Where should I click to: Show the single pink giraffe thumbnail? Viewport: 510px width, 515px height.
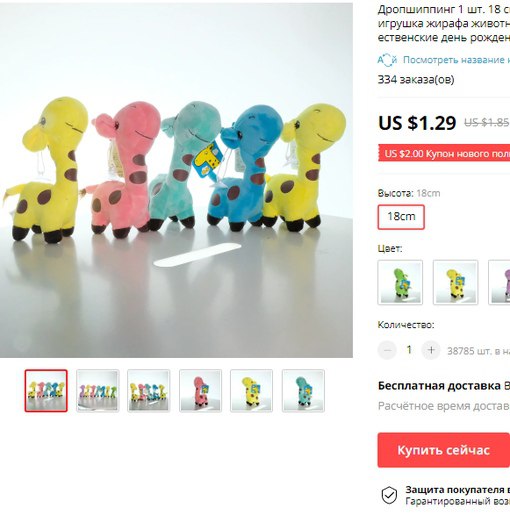pos(200,391)
